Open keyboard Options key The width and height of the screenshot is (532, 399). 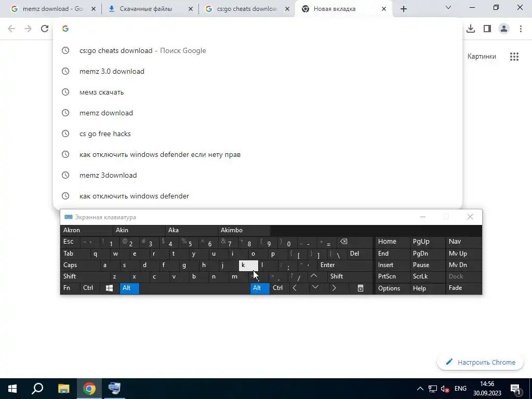pyautogui.click(x=392, y=288)
